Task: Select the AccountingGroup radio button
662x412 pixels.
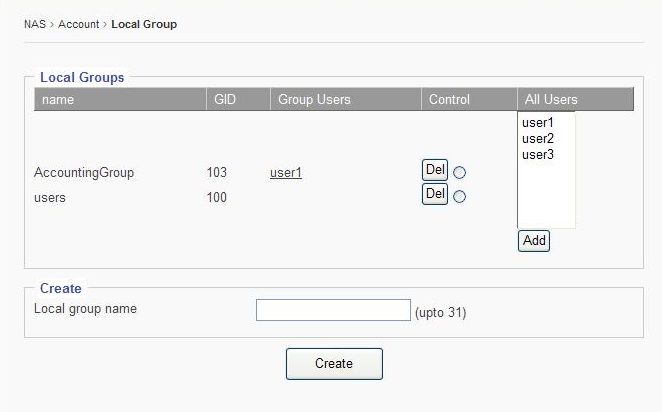Action: [x=460, y=173]
